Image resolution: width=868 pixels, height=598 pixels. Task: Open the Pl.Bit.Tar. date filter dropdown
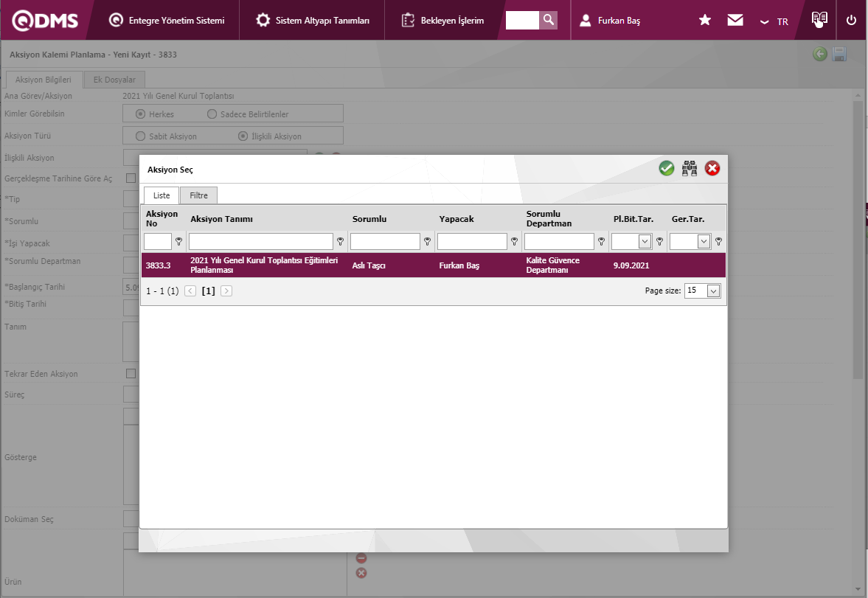645,241
